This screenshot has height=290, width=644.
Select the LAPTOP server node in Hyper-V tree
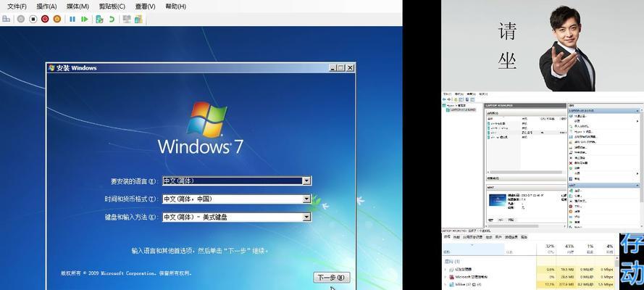(461, 109)
